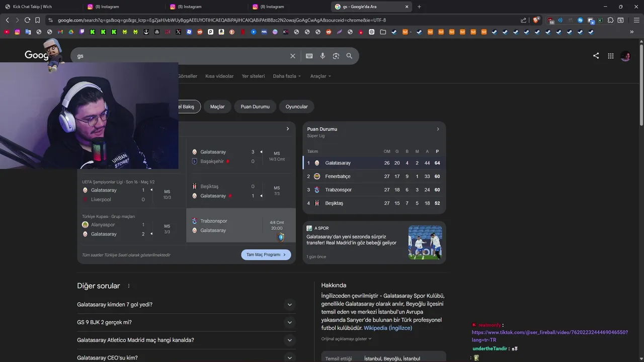
Task: Open the Google account profile avatar
Action: click(625, 56)
